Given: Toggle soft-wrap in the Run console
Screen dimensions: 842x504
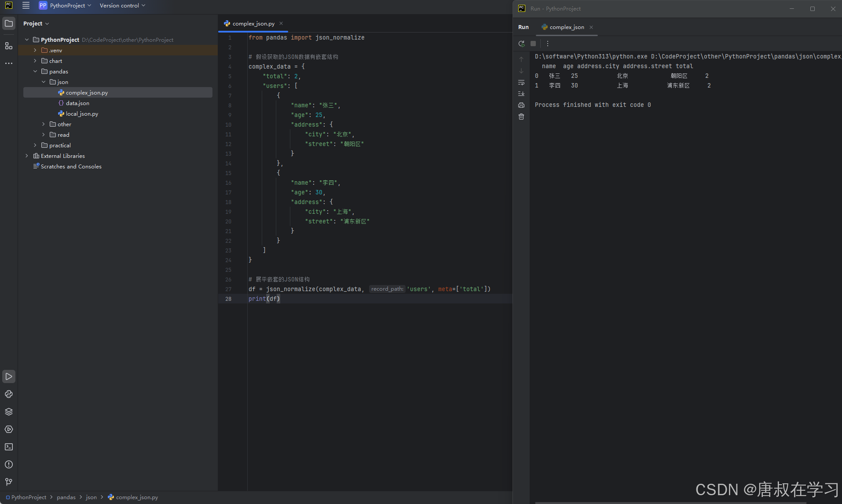Looking at the screenshot, I should 521,82.
